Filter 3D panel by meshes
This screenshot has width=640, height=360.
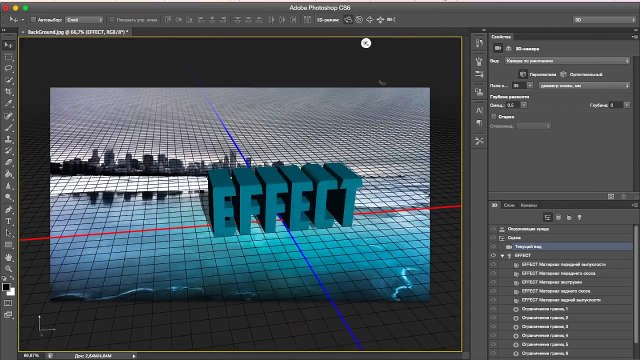pyautogui.click(x=558, y=218)
